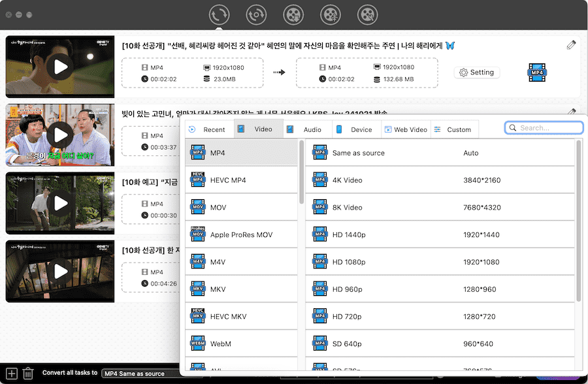Switch to the Web Video tab
588x384 pixels.
coord(406,129)
